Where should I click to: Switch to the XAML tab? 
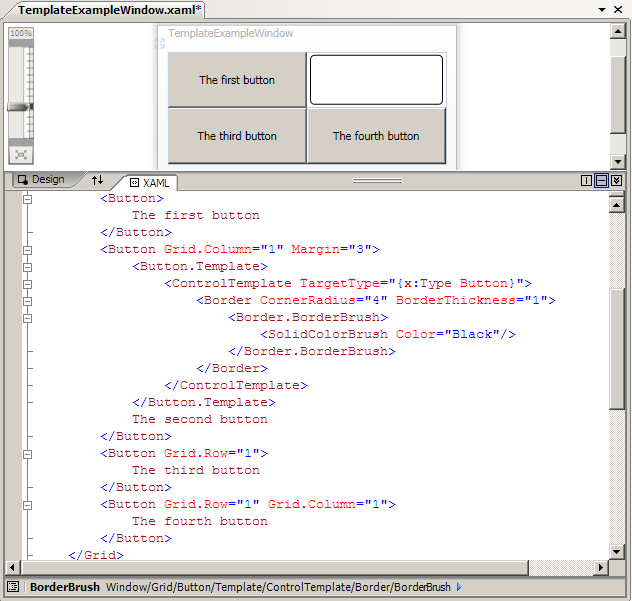pos(150,183)
